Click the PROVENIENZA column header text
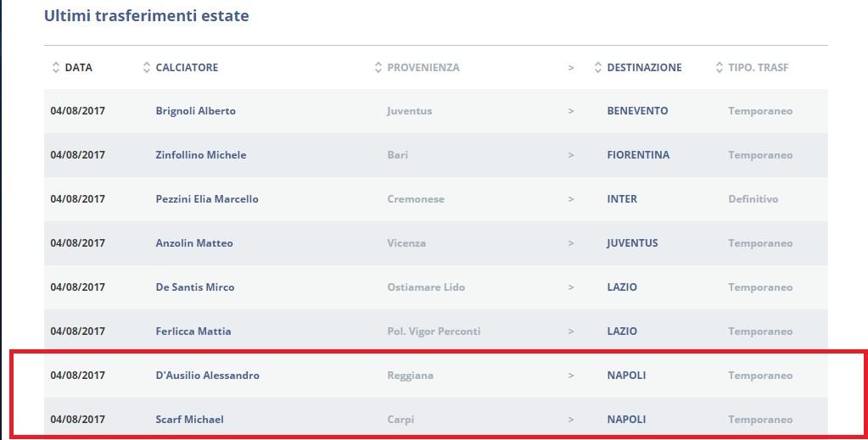 (x=423, y=68)
